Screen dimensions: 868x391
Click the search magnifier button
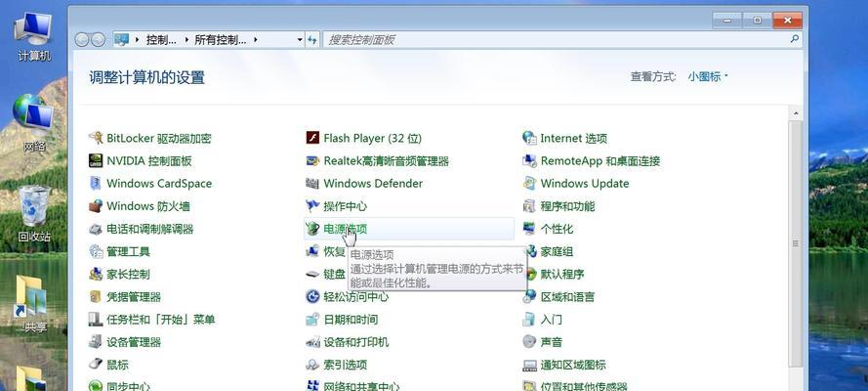click(795, 39)
